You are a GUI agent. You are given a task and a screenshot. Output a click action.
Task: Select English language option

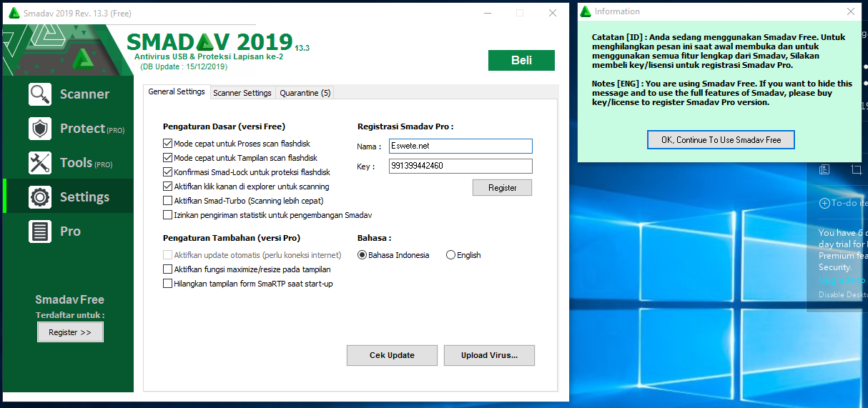point(450,255)
